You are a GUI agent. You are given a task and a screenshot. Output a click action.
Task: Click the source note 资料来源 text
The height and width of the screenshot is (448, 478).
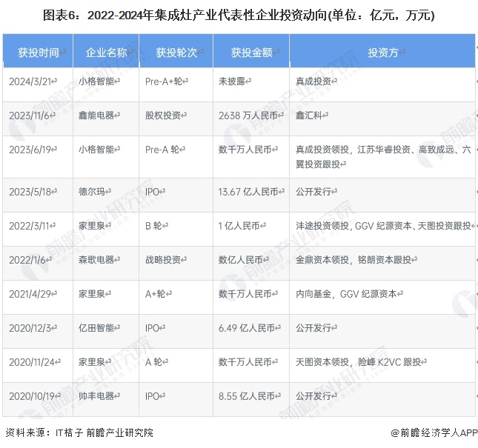point(79,432)
